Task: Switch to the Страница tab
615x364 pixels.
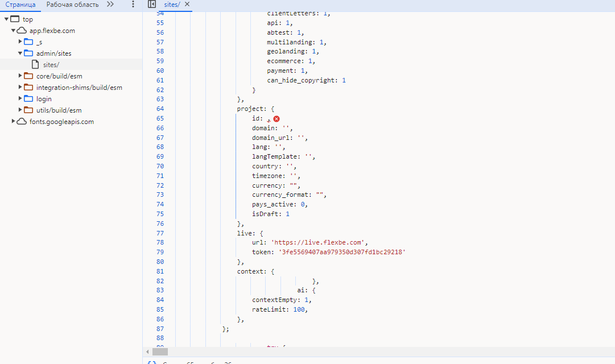Action: point(20,5)
